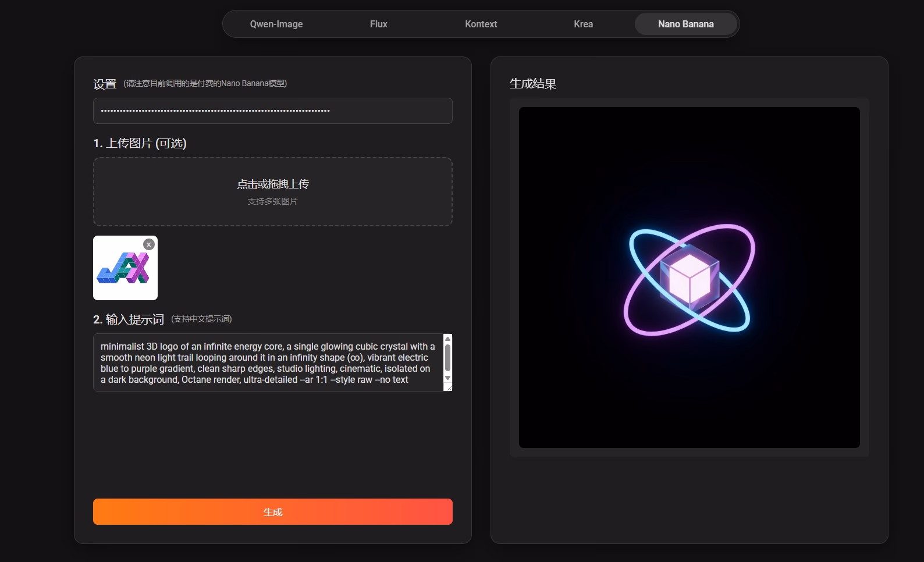Switch to the Flux tab

tap(378, 24)
